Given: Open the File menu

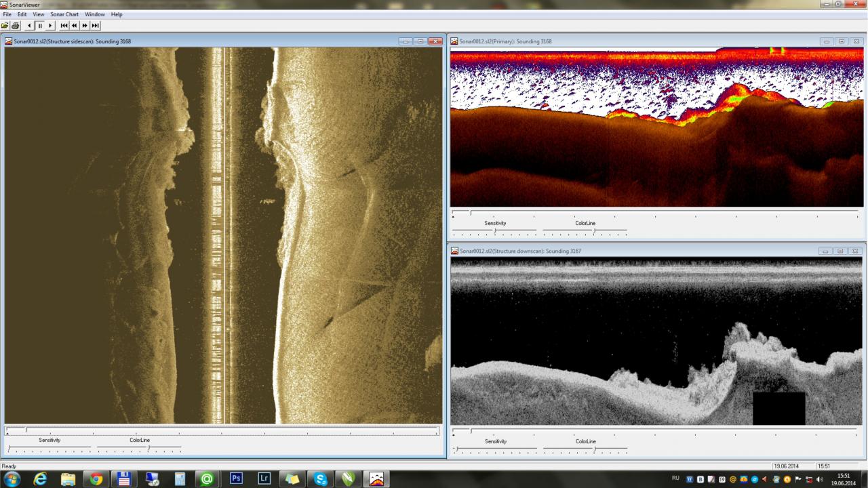Looking at the screenshot, I should click(x=7, y=14).
